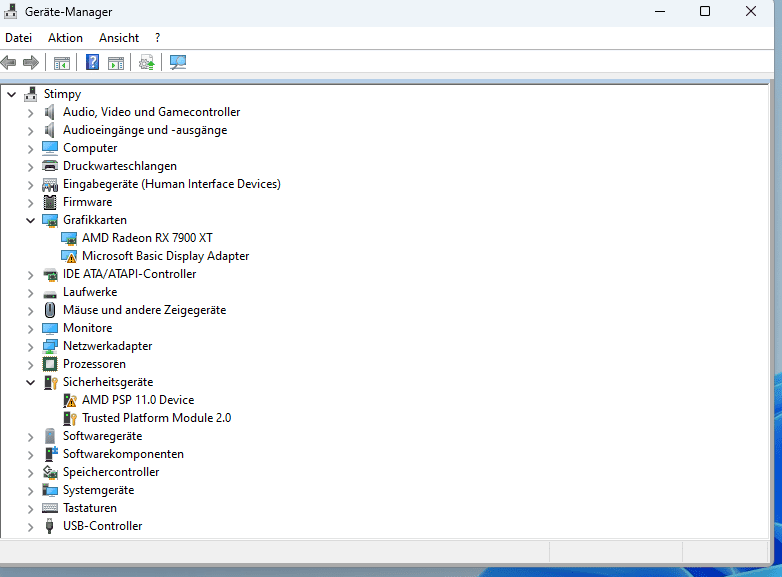Click the AMD PSP 11.0 warning icon
Viewport: 782px width, 577px height.
(70, 400)
